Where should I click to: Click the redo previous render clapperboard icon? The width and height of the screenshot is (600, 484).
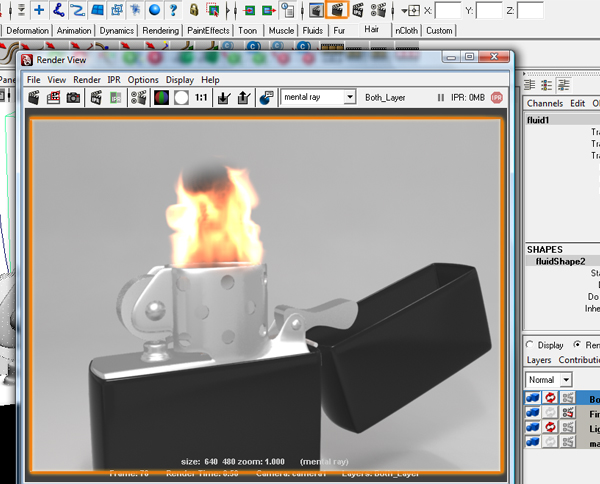coord(34,98)
